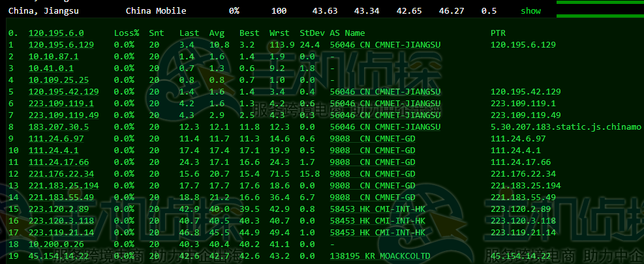Click hop 12 host 221.176.22.34
This screenshot has width=644, height=264.
click(x=61, y=174)
